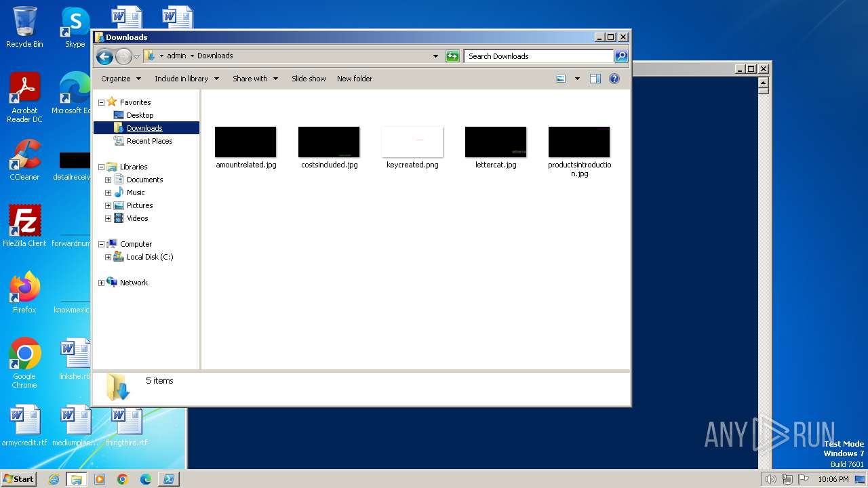
Task: Click the Forward navigation arrow in Explorer
Action: pyautogui.click(x=123, y=56)
